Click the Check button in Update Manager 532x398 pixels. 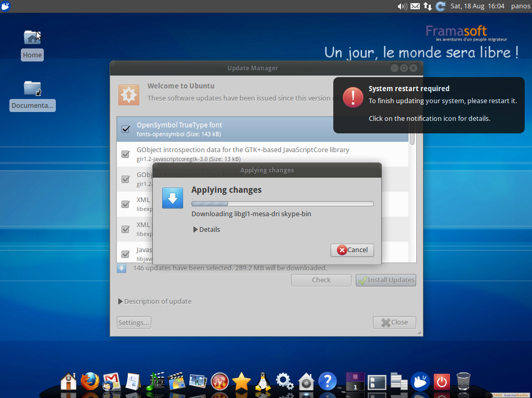pos(321,280)
